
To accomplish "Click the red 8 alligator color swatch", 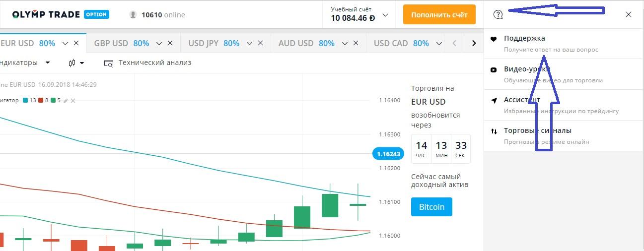I will pos(41,100).
